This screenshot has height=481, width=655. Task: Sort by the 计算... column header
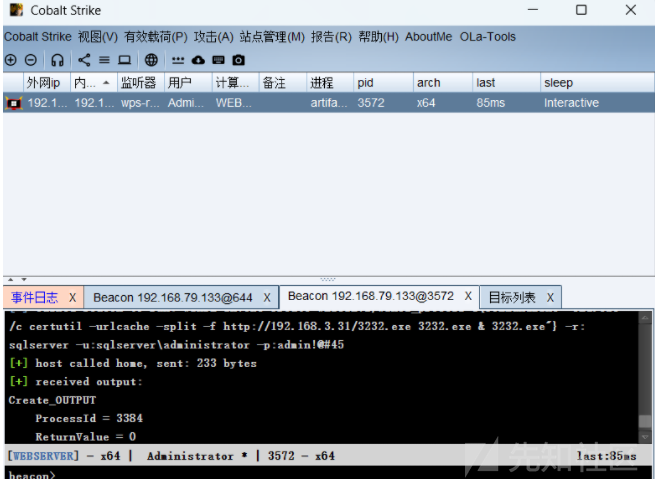(236, 83)
